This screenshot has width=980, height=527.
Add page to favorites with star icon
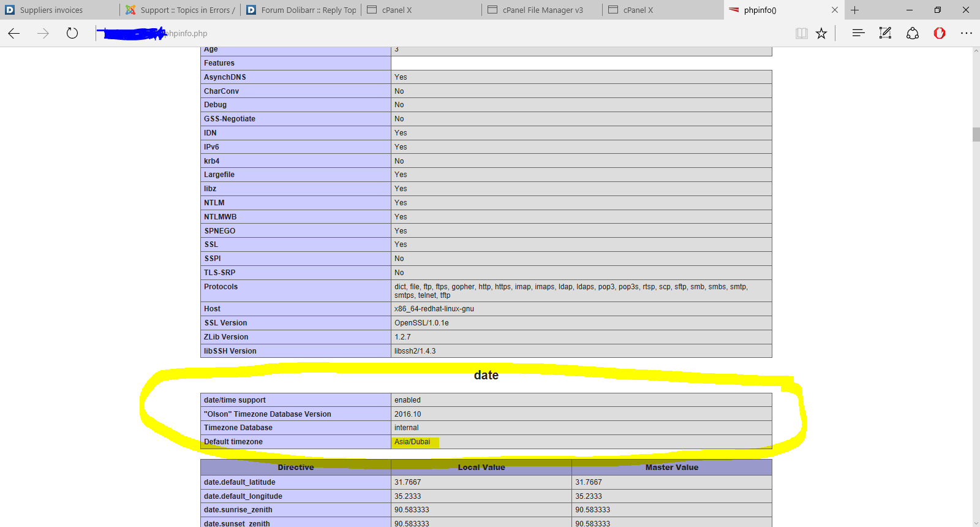point(821,34)
